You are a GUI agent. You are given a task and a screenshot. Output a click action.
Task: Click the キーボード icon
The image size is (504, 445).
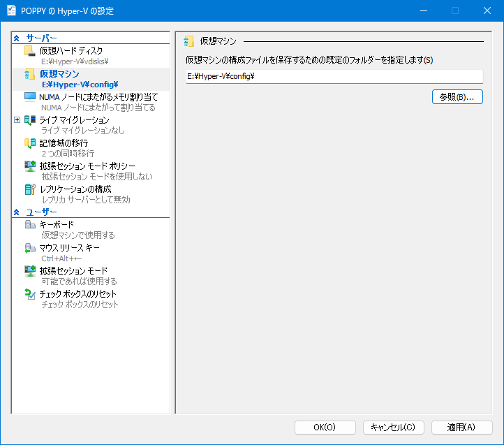(x=30, y=224)
